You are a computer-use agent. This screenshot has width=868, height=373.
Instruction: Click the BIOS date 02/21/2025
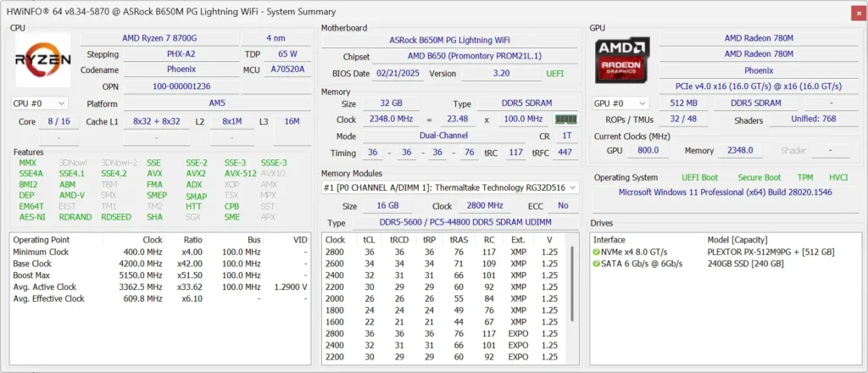pyautogui.click(x=398, y=73)
